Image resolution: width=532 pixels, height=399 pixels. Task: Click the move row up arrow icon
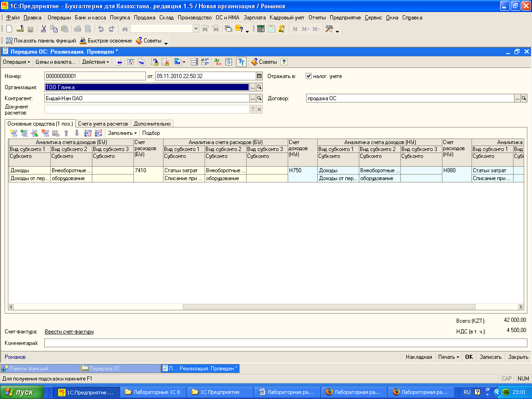point(66,133)
